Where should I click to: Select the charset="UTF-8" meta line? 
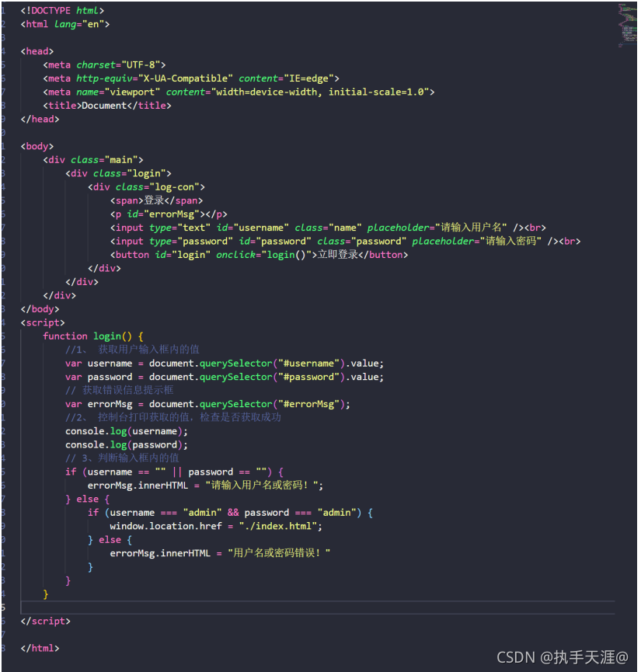click(104, 64)
